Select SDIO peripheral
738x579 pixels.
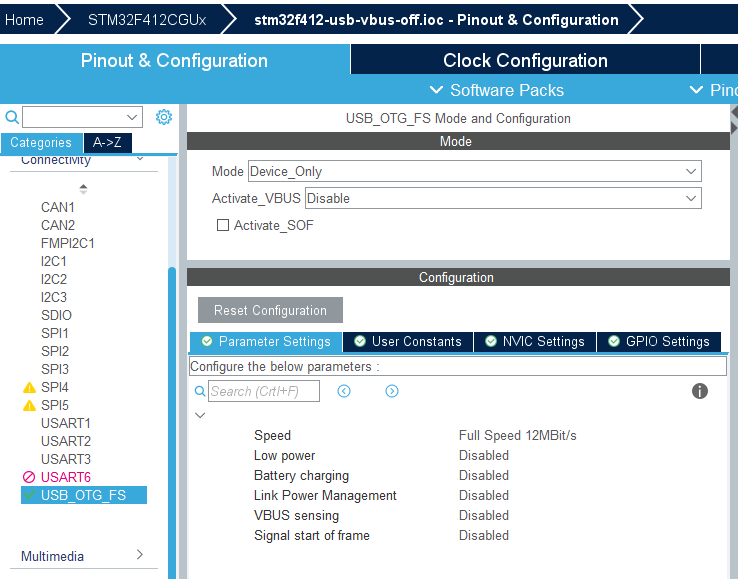(56, 315)
